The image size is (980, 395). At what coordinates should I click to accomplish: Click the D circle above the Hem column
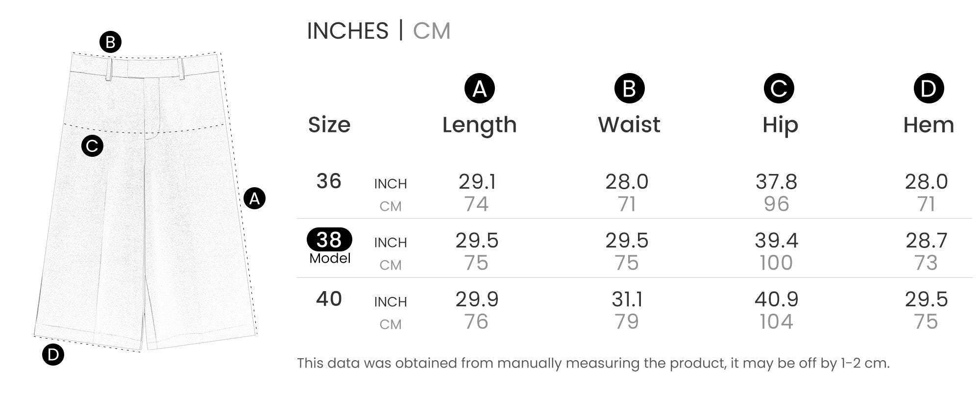[929, 89]
